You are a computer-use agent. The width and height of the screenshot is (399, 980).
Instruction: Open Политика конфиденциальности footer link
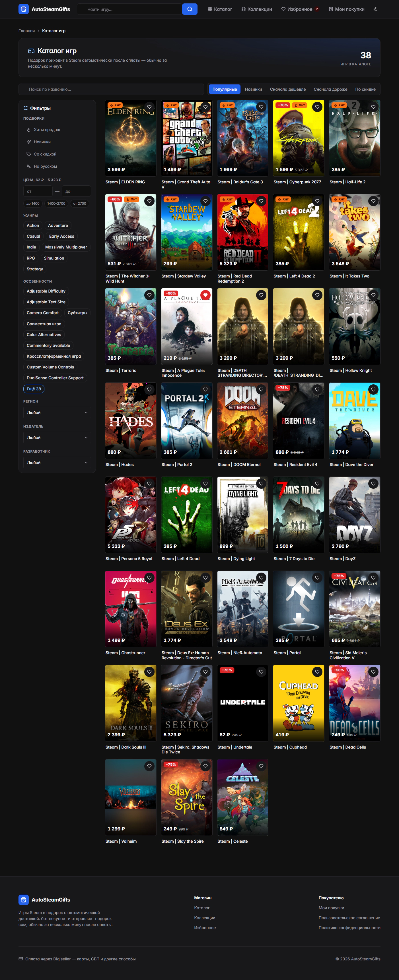349,927
